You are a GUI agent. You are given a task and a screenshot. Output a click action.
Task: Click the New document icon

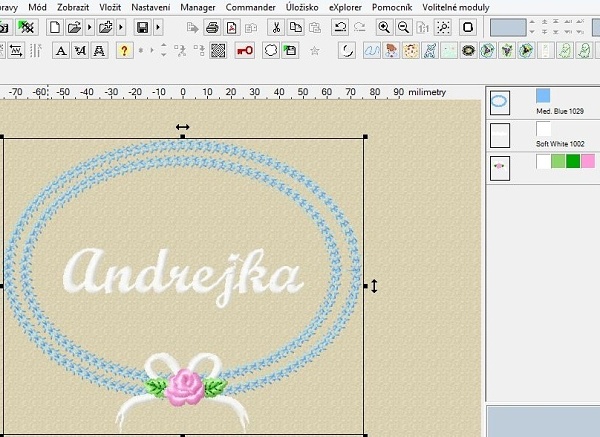point(55,28)
